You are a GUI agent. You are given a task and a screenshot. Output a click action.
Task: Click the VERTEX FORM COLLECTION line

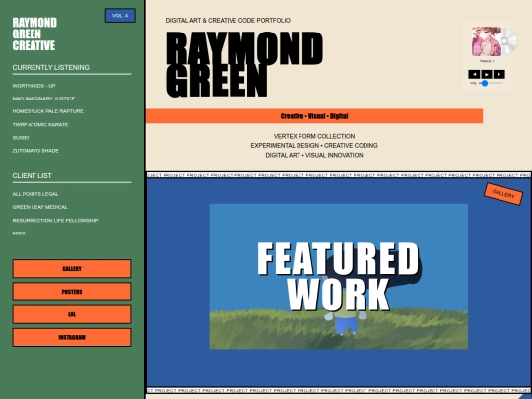[x=314, y=136]
